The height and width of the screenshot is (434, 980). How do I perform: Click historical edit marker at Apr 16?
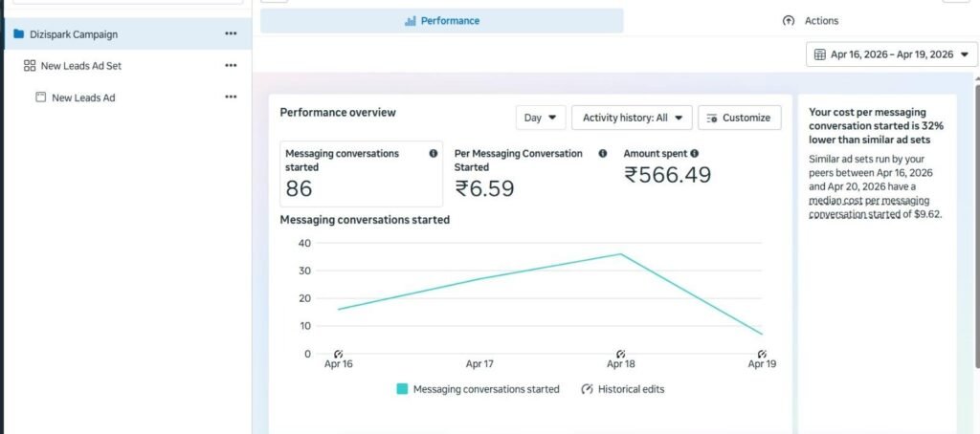[x=338, y=354]
